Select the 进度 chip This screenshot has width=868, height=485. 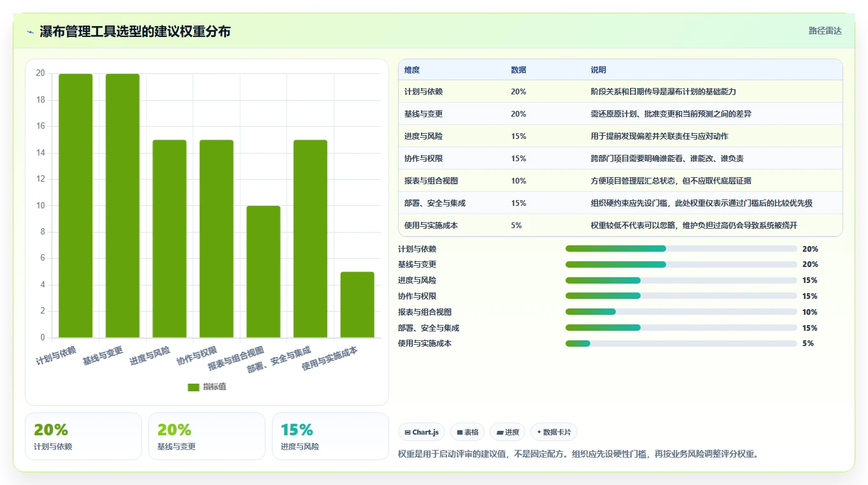[x=508, y=432]
